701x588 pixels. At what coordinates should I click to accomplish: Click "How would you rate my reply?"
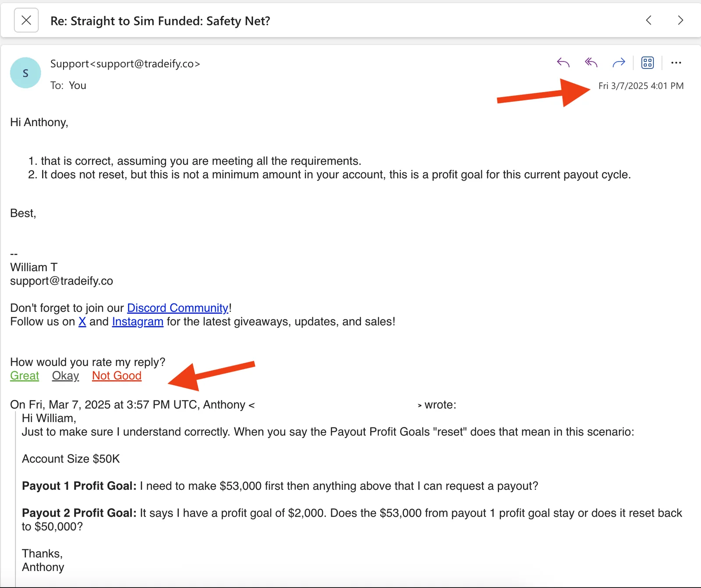coord(88,362)
